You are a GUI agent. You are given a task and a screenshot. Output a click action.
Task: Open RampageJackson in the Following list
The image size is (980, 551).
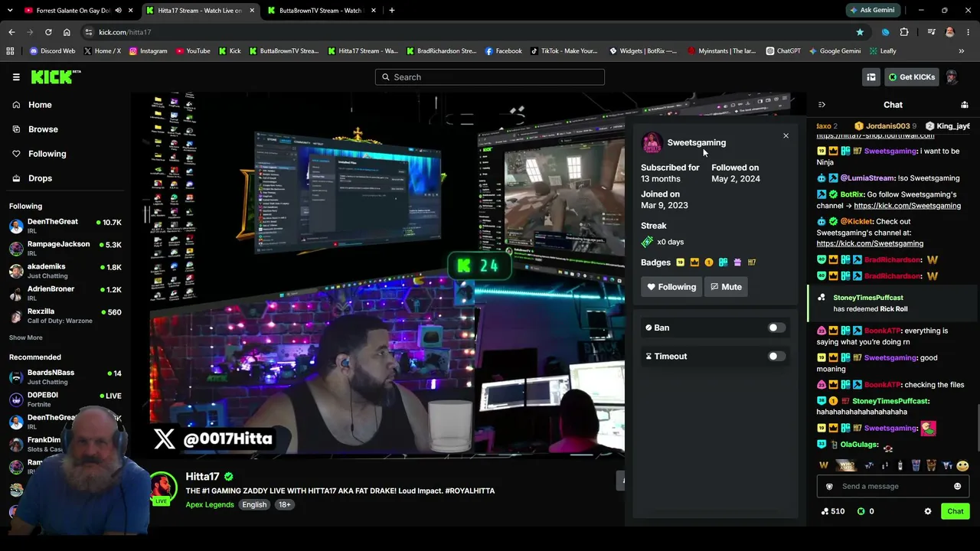[x=65, y=248]
